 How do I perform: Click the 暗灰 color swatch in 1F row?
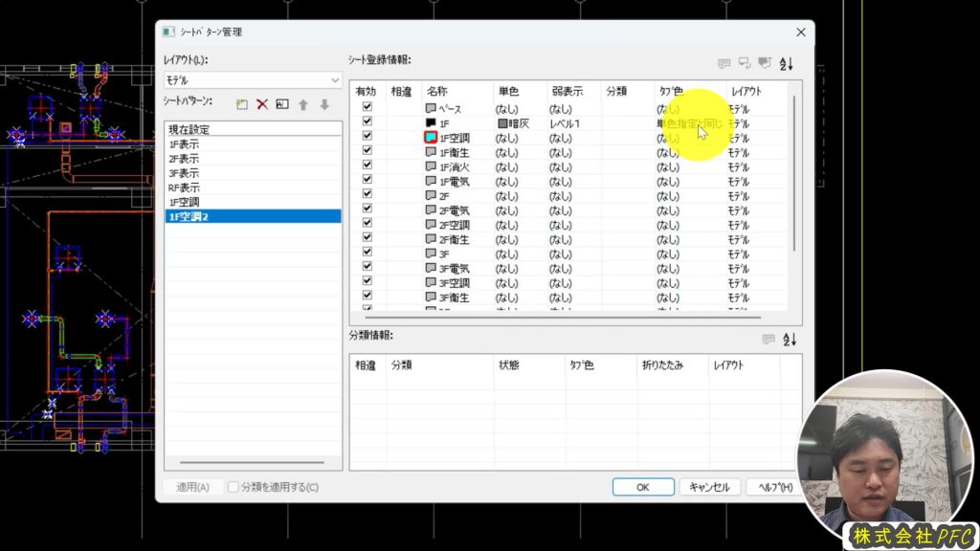tap(501, 123)
